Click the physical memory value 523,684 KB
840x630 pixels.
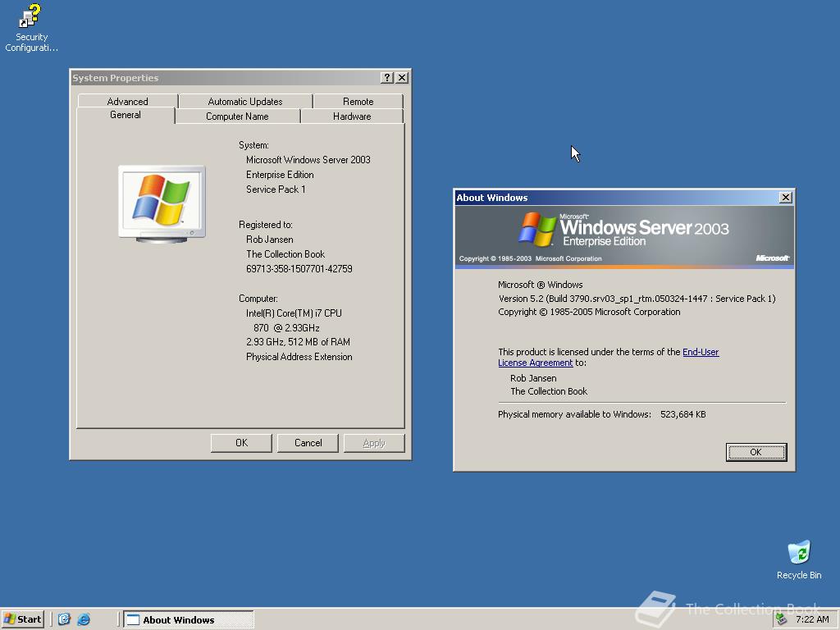click(x=683, y=414)
